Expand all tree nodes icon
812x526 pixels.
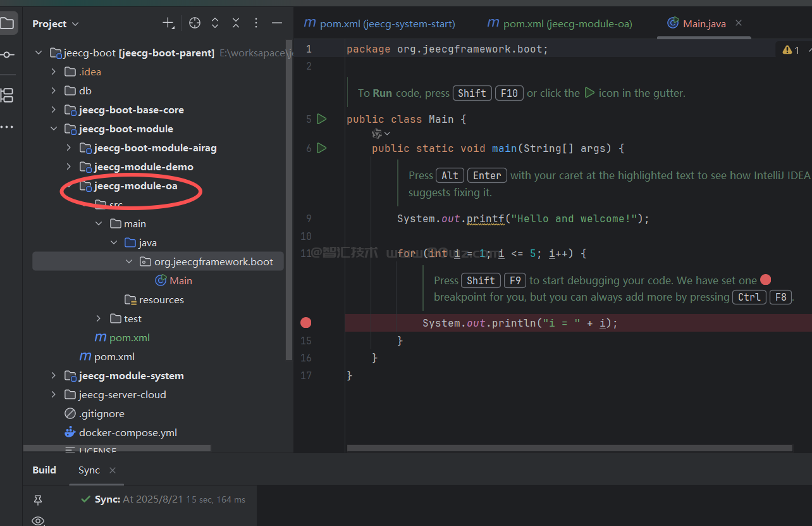[215, 23]
